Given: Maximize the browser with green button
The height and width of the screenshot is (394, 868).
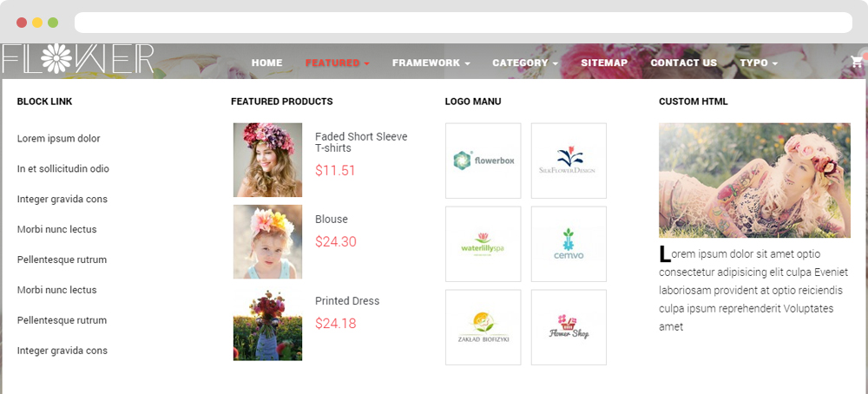Looking at the screenshot, I should click(x=53, y=23).
